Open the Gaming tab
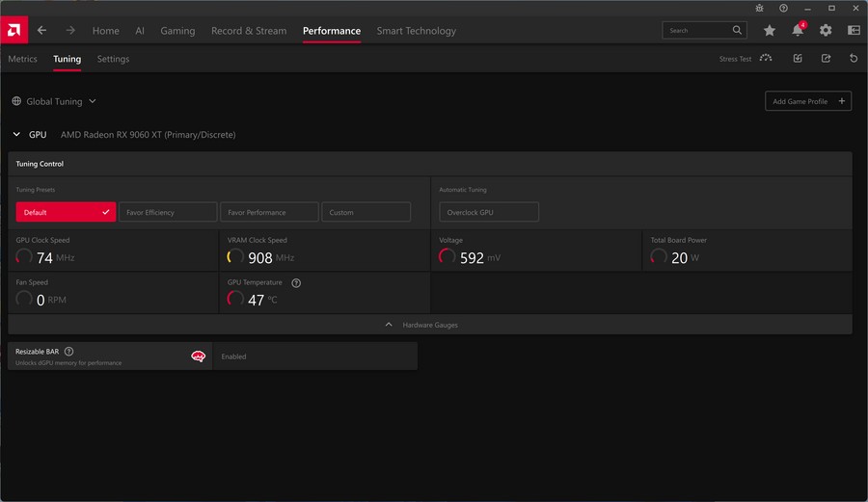The height and width of the screenshot is (502, 868). point(177,31)
